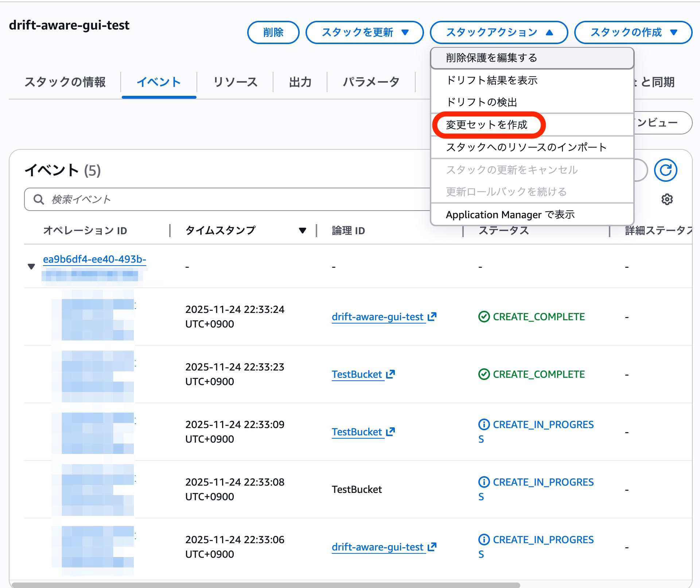Choose ドリフトの検出 from menu
Screen dimensions: 700x588
481,102
